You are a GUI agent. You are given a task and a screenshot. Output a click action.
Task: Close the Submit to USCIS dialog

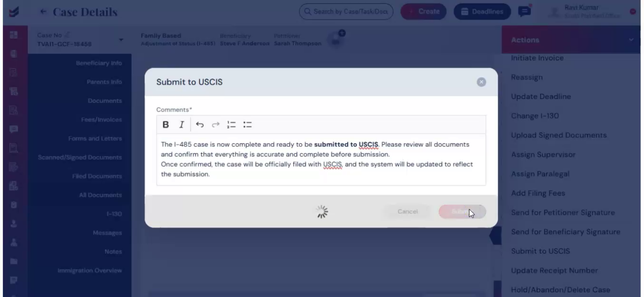click(x=481, y=82)
